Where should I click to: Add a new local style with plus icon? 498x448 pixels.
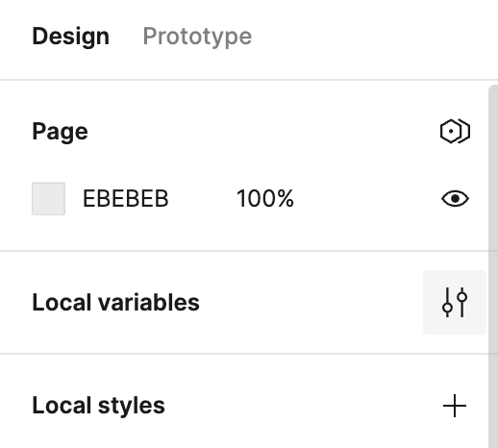[x=455, y=406]
